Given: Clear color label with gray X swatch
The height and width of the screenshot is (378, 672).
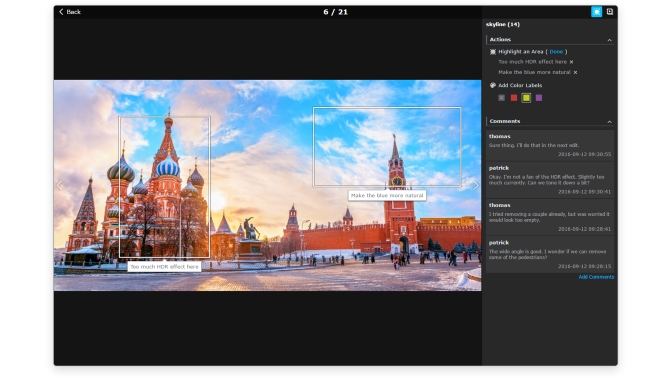Looking at the screenshot, I should coord(501,98).
